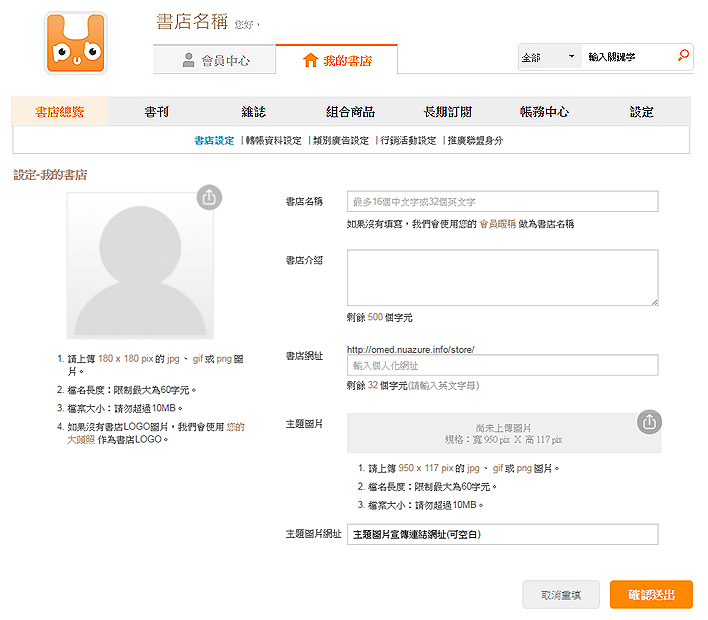Image resolution: width=708 pixels, height=620 pixels.
Task: Open the 長期訂閱 menu
Action: click(x=447, y=111)
